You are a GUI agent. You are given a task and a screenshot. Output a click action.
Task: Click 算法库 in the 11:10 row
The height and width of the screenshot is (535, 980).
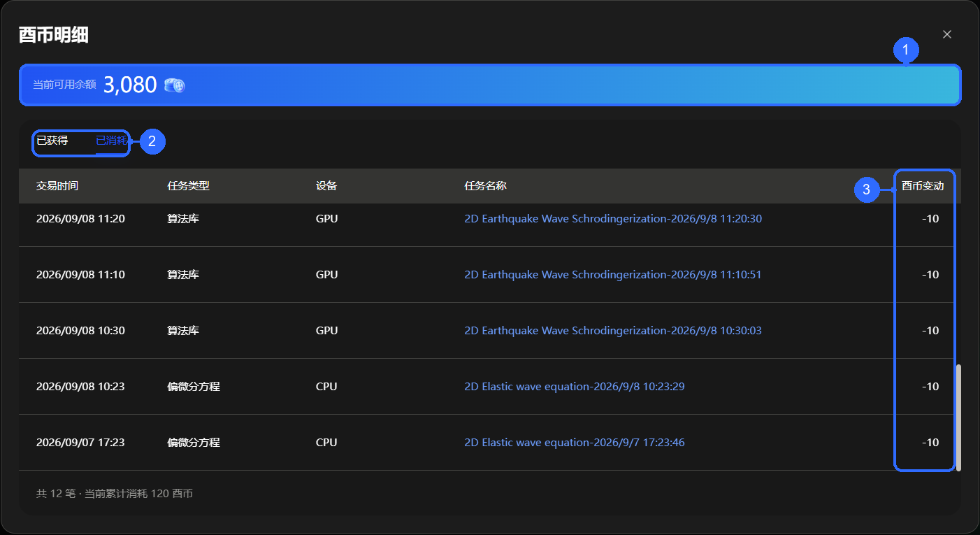(183, 275)
